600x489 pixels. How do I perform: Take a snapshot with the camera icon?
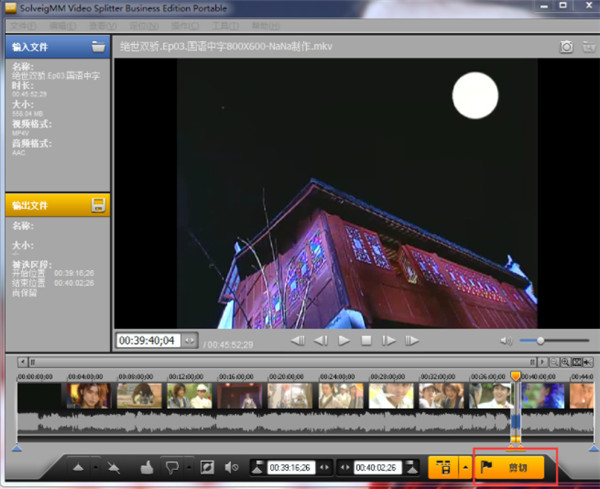point(566,46)
